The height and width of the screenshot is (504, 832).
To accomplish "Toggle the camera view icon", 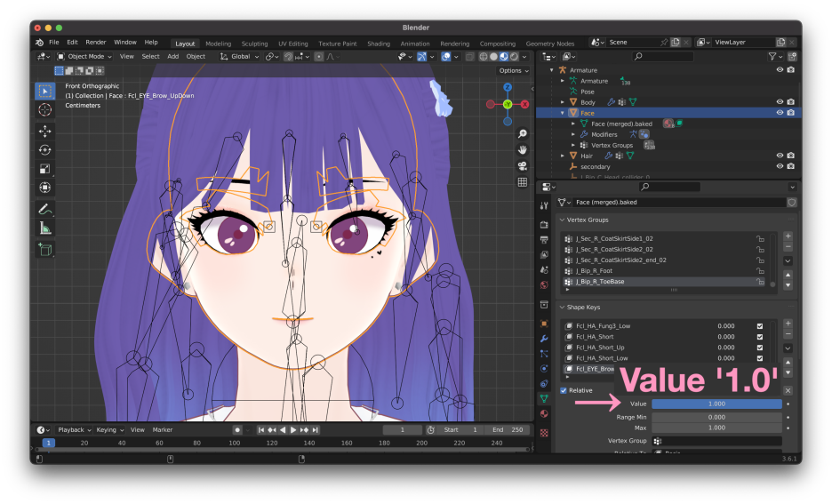I will (522, 166).
